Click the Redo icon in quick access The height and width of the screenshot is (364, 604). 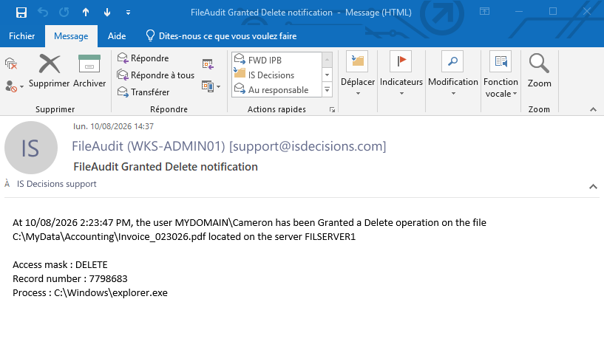(x=64, y=13)
